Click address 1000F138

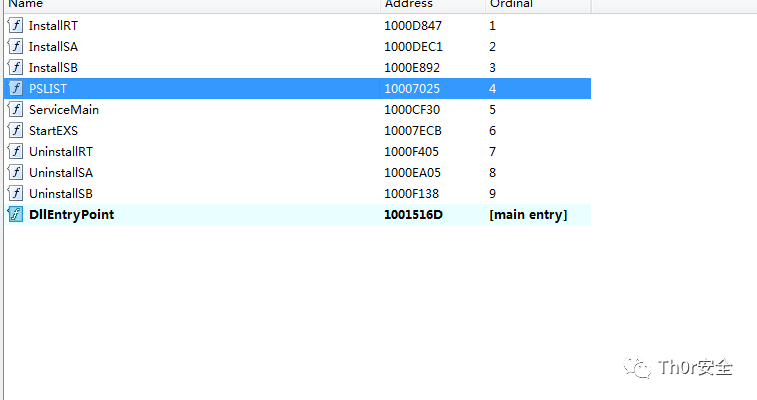(411, 193)
